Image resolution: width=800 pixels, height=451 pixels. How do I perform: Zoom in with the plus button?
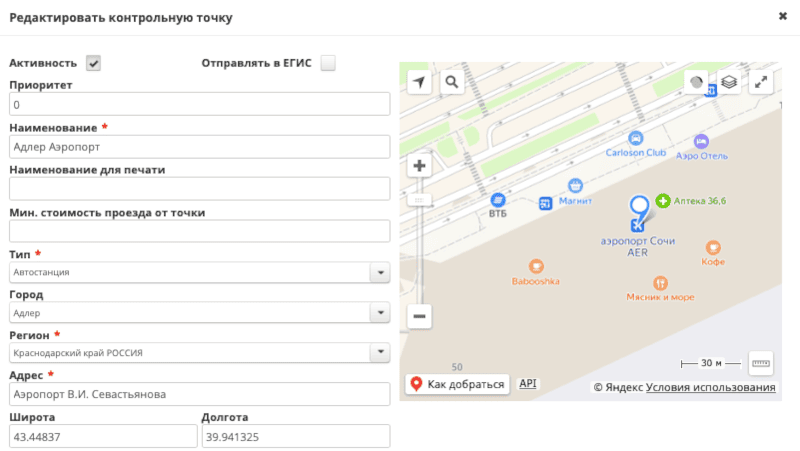coord(420,166)
